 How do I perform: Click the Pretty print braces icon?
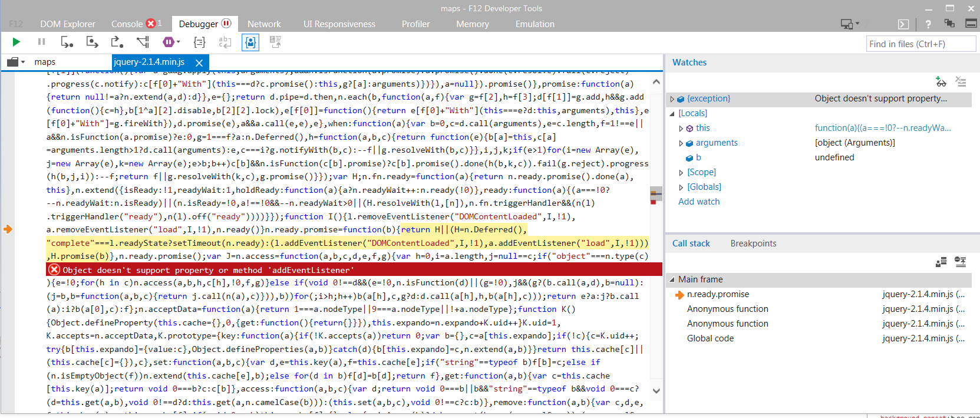click(200, 42)
